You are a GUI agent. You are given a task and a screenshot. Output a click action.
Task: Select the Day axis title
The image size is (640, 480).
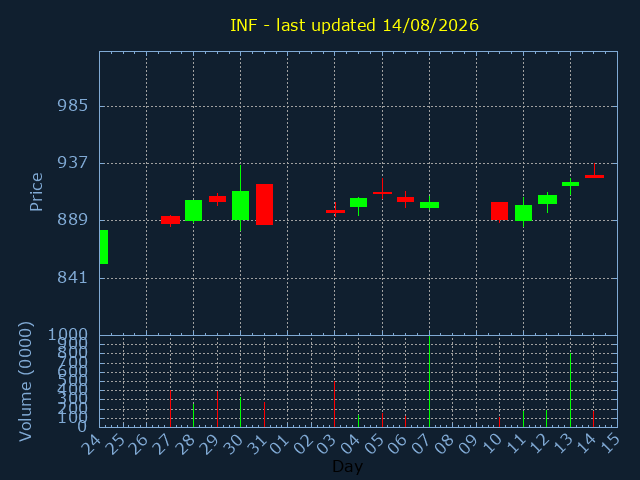point(347,466)
